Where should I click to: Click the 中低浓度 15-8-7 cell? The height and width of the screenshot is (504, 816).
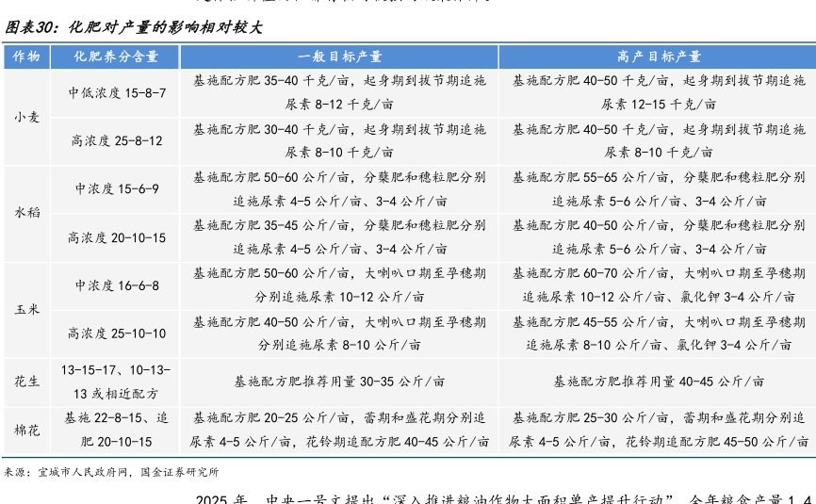117,92
